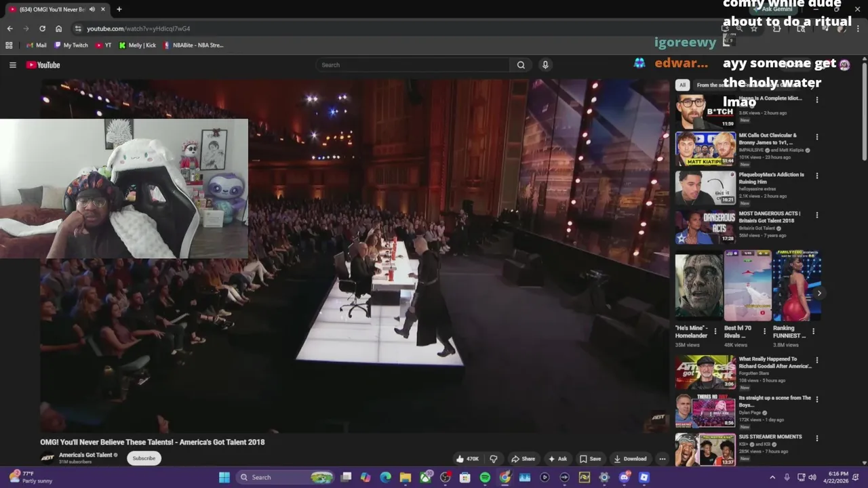Open more options for 'Richard Goodall' video
868x488 pixels.
click(x=816, y=361)
